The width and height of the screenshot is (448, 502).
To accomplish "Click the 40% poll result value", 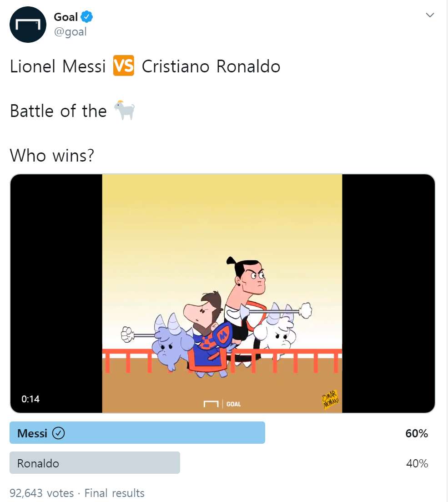I will pyautogui.click(x=417, y=463).
